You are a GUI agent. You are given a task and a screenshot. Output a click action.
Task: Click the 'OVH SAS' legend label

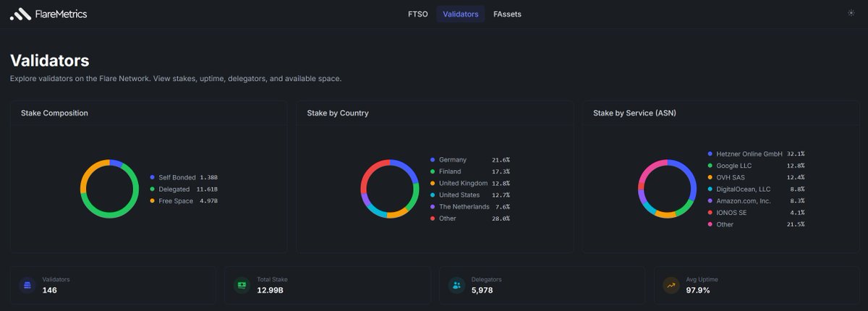pyautogui.click(x=731, y=177)
